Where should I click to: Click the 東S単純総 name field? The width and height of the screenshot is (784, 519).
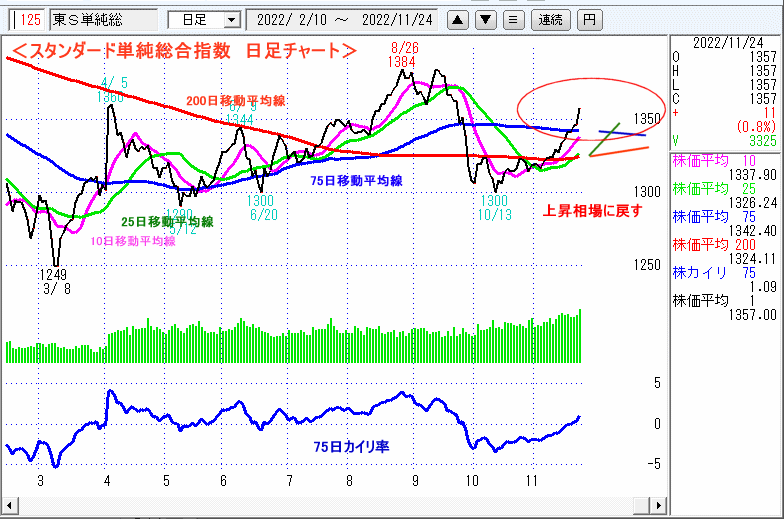pos(103,19)
